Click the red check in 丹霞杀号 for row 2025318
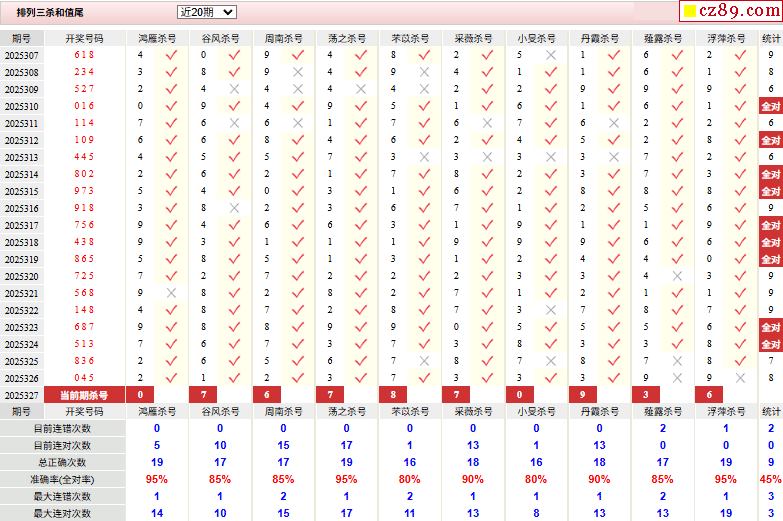The width and height of the screenshot is (783, 521). coord(614,242)
